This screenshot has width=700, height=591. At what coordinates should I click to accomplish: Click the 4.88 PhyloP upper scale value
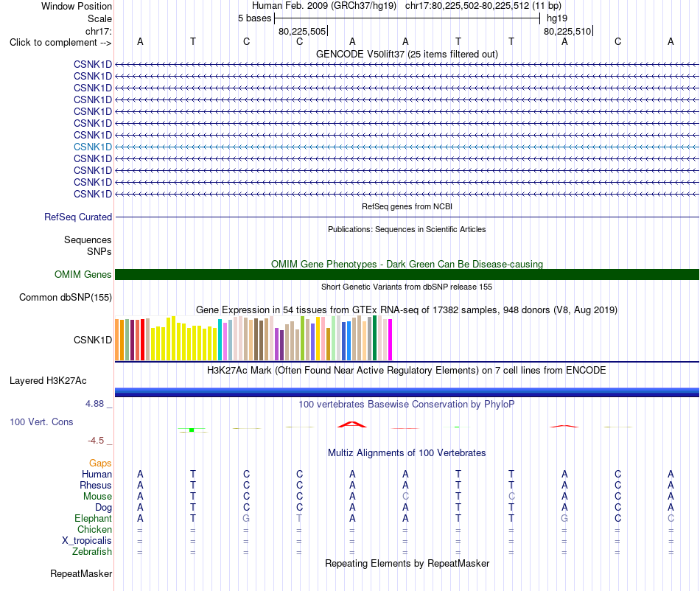[x=94, y=404]
